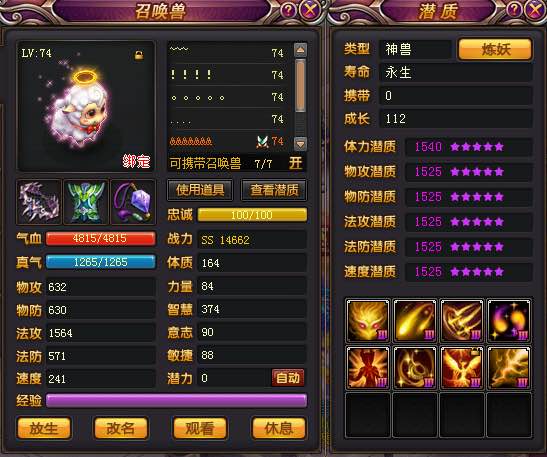This screenshot has width=547, height=457.
Task: Click the 炼妖 button
Action: pos(495,49)
